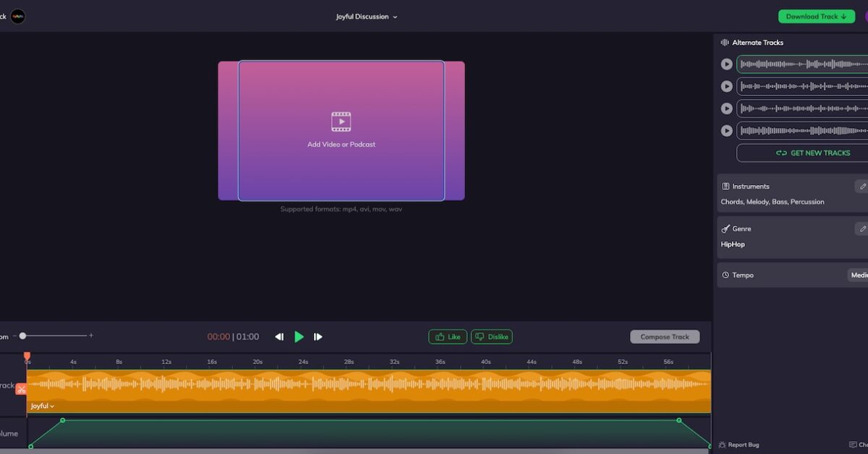Click the Download Track button
Screen dimensions: 868x454
pos(815,17)
